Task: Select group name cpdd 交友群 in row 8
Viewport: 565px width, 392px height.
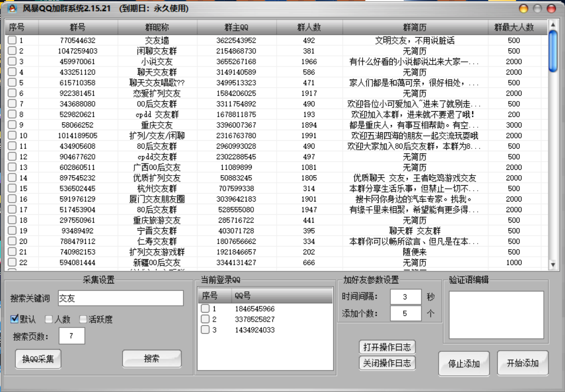Action: [x=157, y=115]
